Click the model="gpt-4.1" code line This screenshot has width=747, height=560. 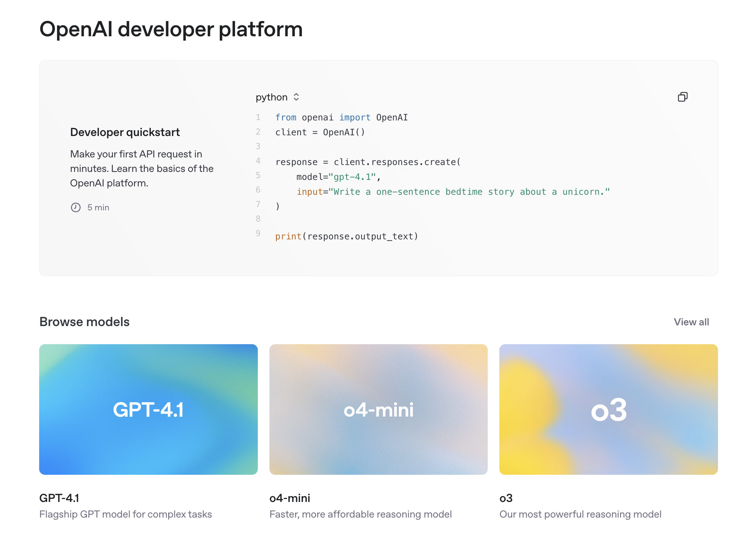338,177
